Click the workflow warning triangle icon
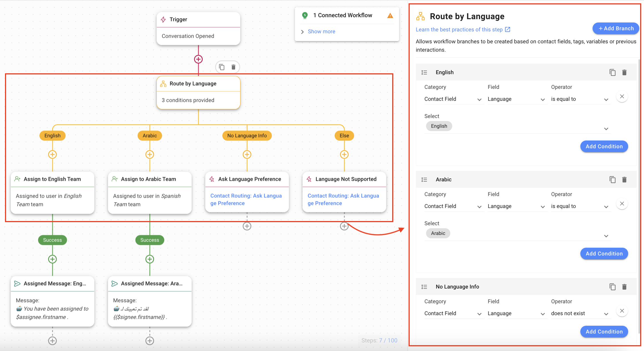The width and height of the screenshot is (644, 351). click(x=390, y=16)
